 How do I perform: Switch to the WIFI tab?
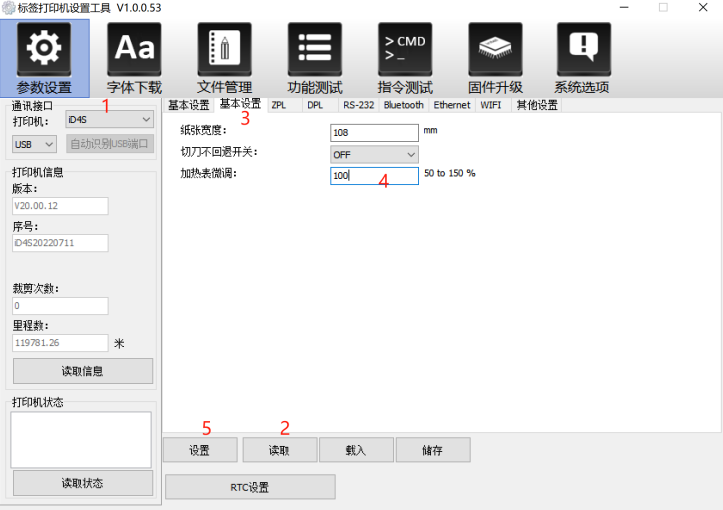[491, 105]
